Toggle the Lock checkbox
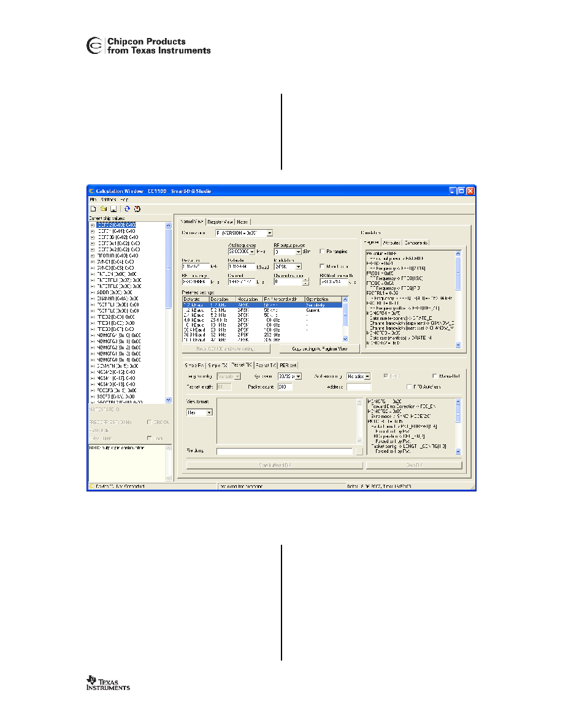Screen dimensions: 563x728 149,438
